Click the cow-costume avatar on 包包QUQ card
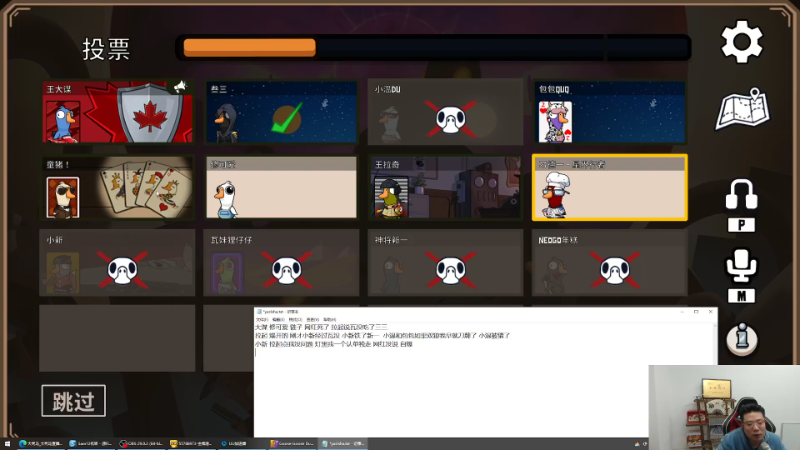Screen dimensions: 800x450 [x=555, y=121]
